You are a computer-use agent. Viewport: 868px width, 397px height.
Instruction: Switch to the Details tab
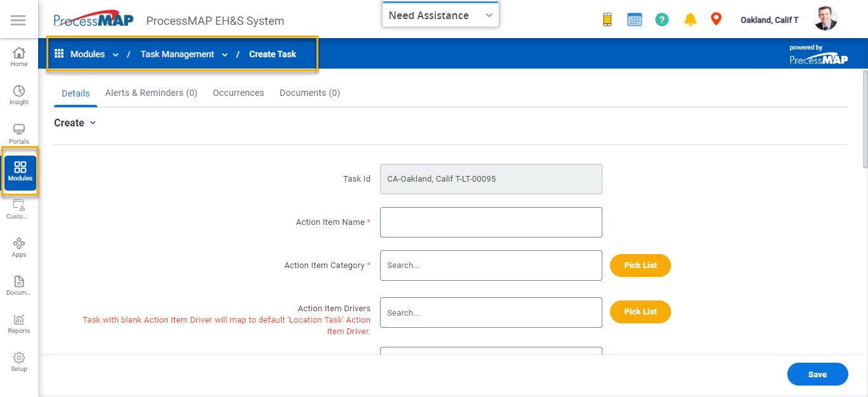click(x=76, y=93)
